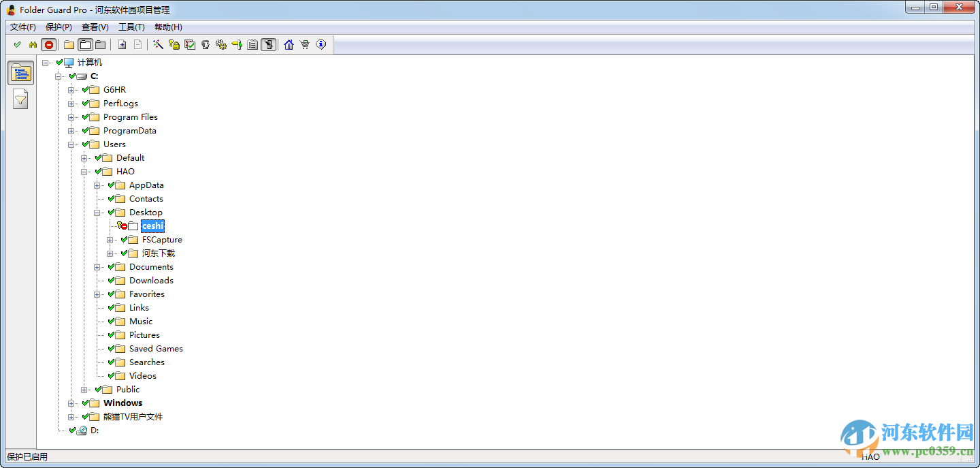
Task: Select the Music folder
Action: (141, 322)
